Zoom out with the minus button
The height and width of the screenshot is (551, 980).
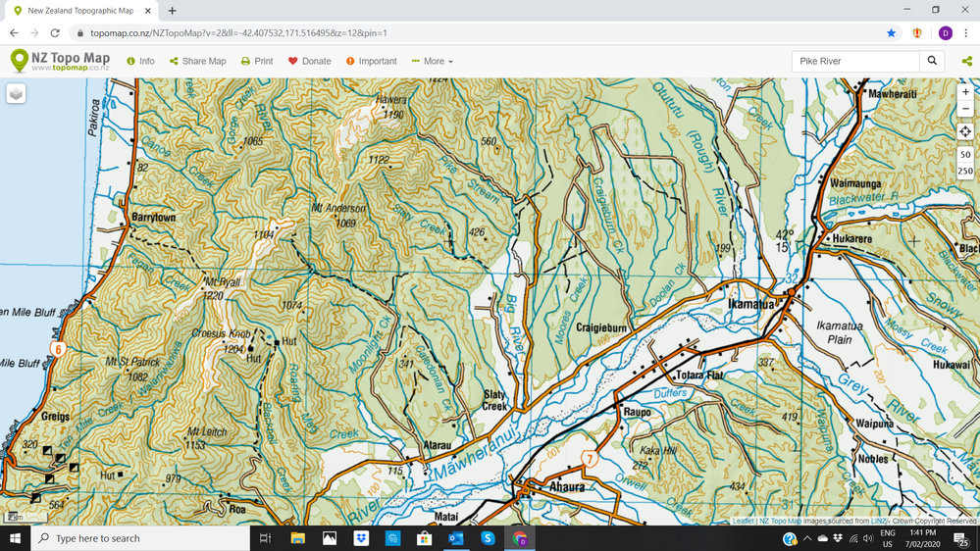965,109
